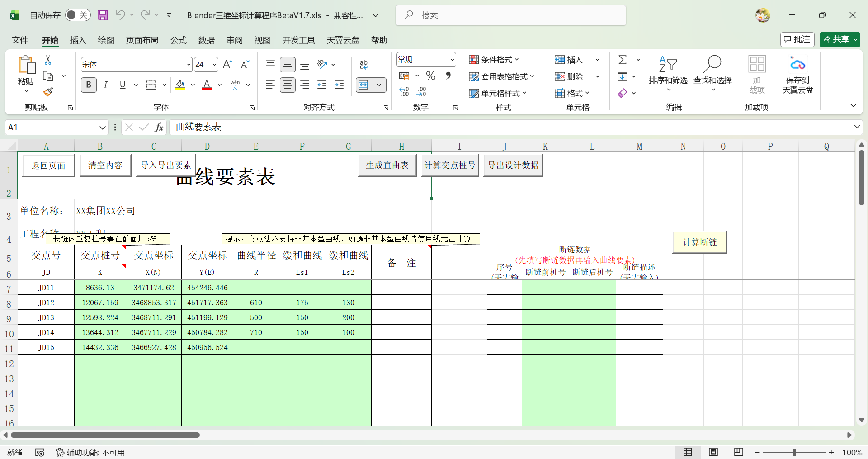Click the Cut scissors icon
This screenshot has width=868, height=459.
click(x=48, y=60)
